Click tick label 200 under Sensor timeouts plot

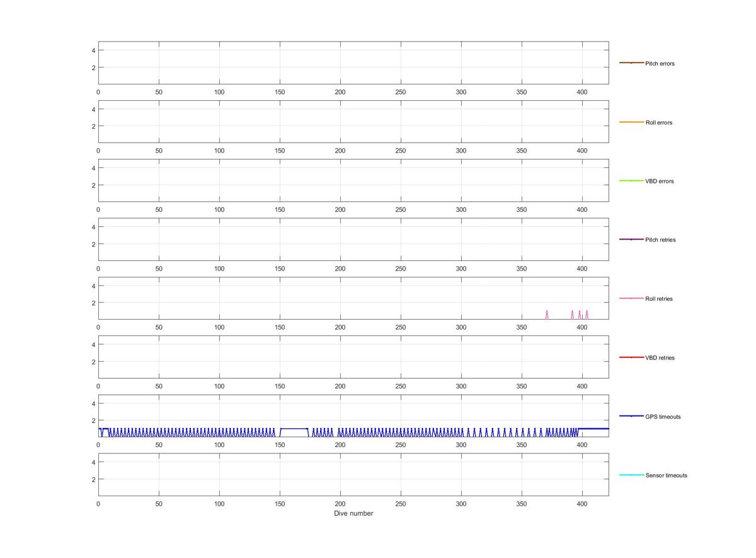point(340,504)
